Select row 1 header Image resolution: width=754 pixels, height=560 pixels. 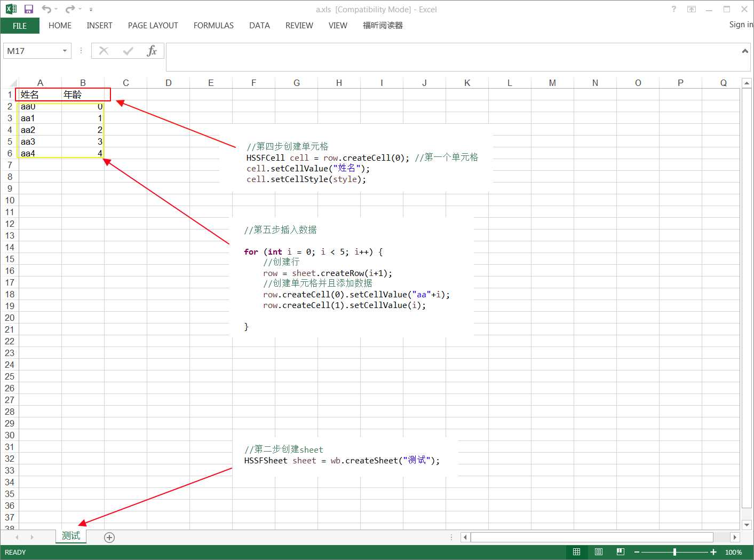click(x=10, y=94)
